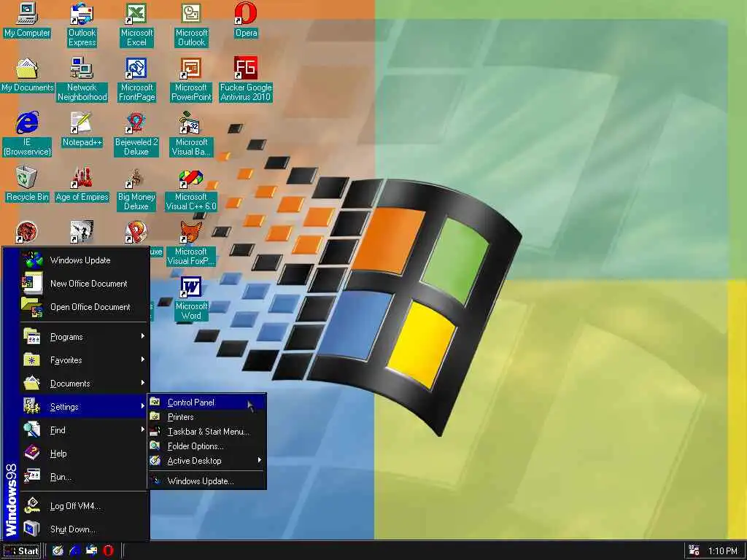Choose Open Office Document in Start menu
Viewport: 747px width, 560px height.
pyautogui.click(x=85, y=307)
